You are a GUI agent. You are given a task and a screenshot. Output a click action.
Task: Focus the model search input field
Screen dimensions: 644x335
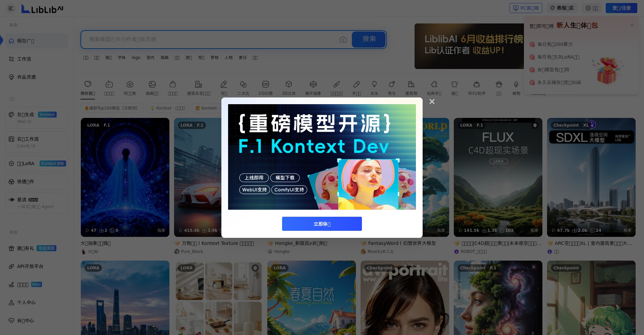point(211,40)
